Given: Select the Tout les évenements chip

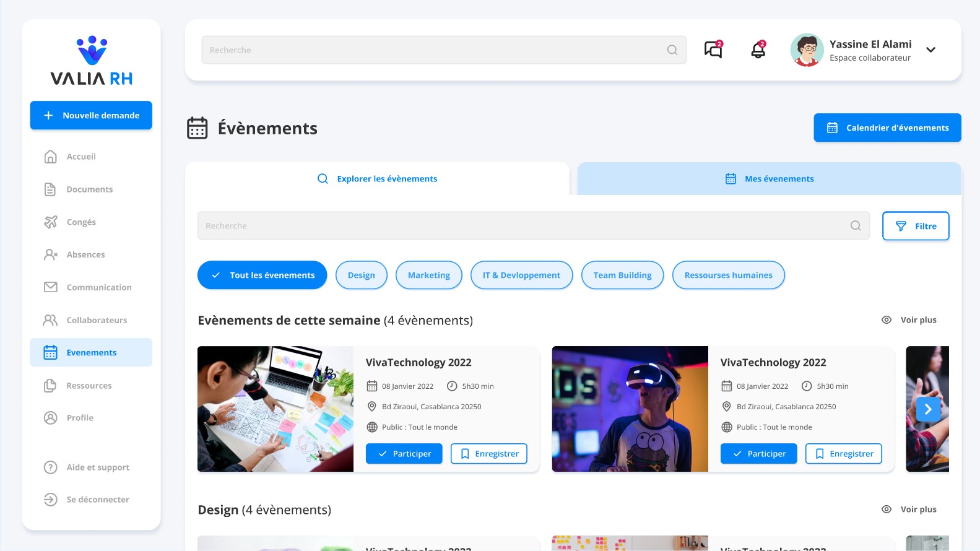Looking at the screenshot, I should (262, 275).
